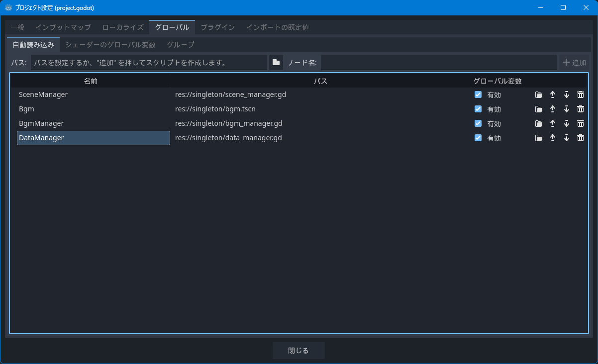Toggle 有効 checkbox for DataManager
The image size is (598, 364).
(x=478, y=138)
